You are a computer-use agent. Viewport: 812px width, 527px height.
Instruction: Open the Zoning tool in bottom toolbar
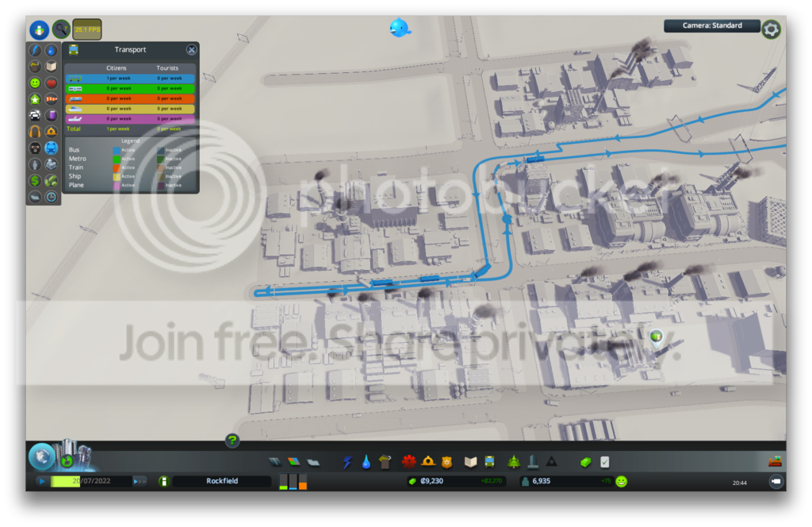[293, 462]
